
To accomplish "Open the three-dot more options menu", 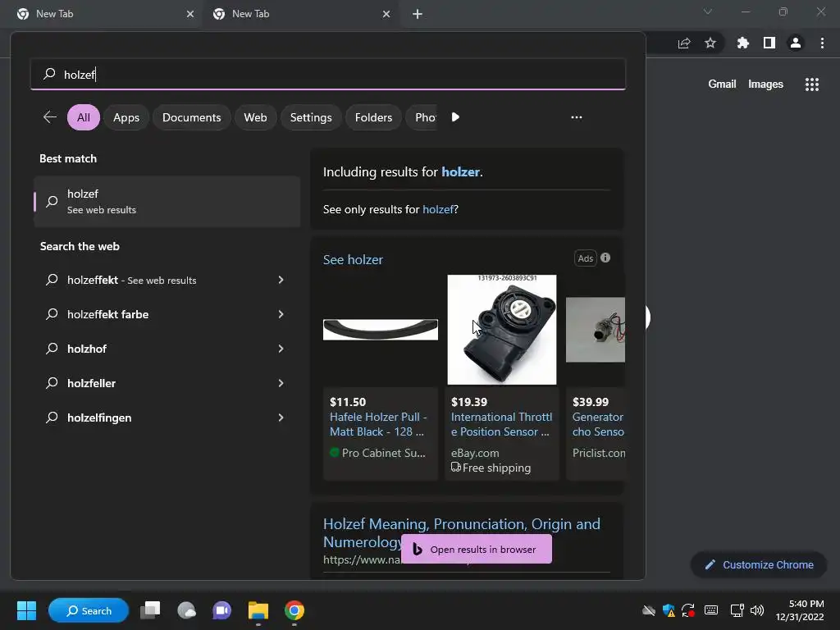I will [x=577, y=117].
